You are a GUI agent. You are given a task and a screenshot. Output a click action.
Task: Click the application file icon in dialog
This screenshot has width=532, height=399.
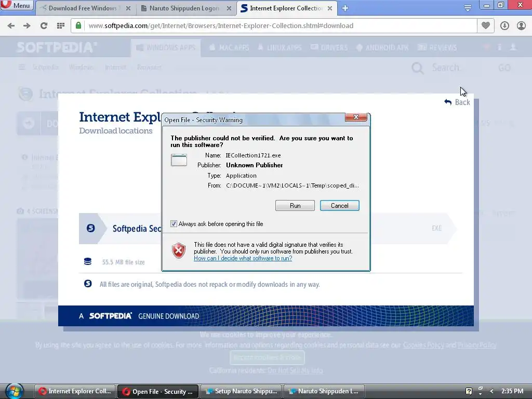[x=179, y=160]
